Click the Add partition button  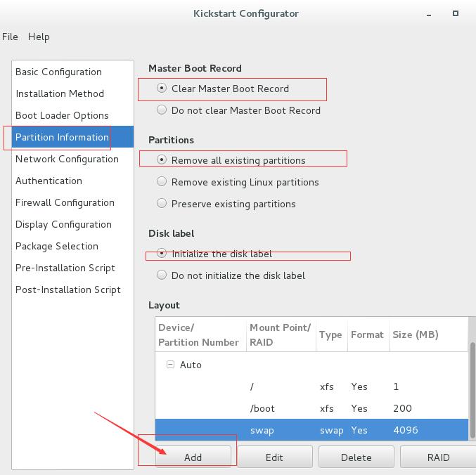193,457
